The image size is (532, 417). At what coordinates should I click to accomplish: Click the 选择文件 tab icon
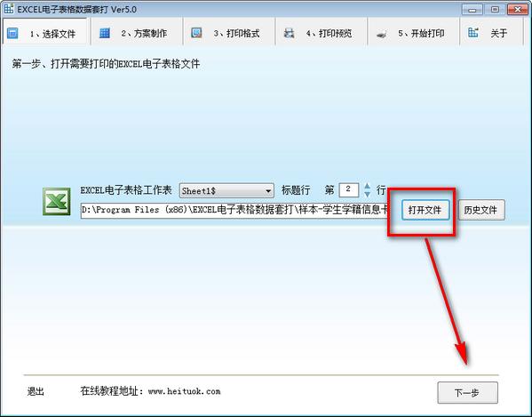tap(12, 33)
